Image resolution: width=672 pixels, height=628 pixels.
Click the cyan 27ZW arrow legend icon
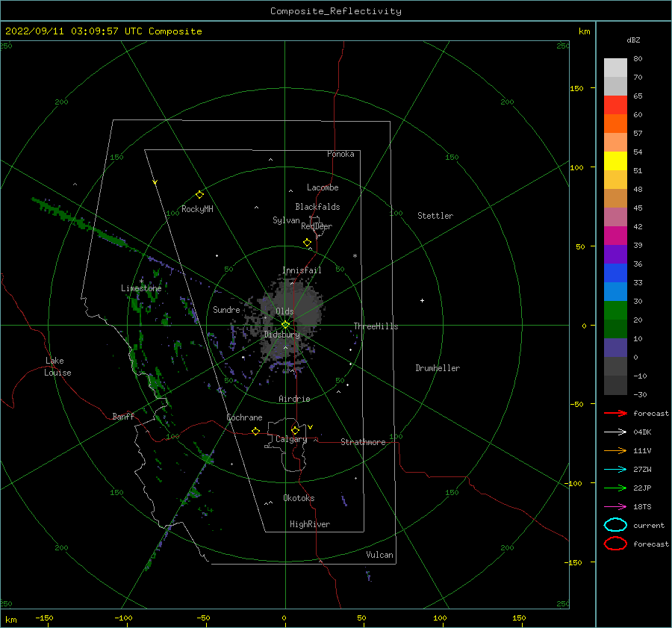coord(615,470)
